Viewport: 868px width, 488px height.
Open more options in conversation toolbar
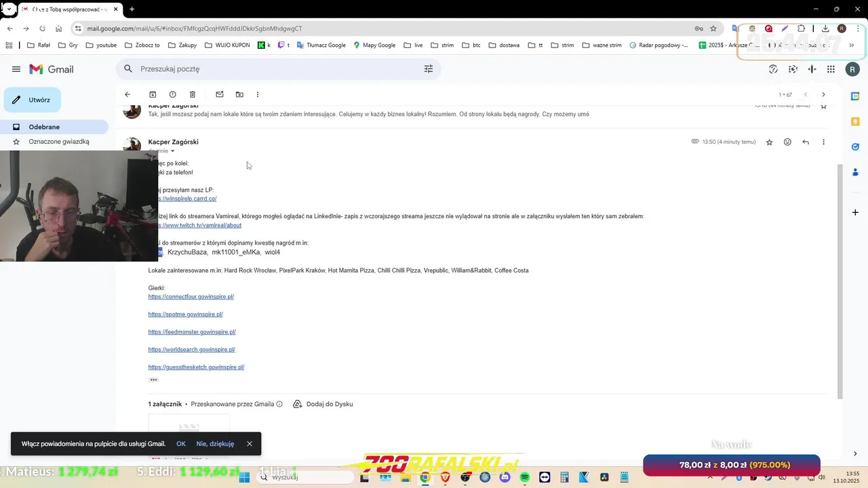[x=258, y=94]
